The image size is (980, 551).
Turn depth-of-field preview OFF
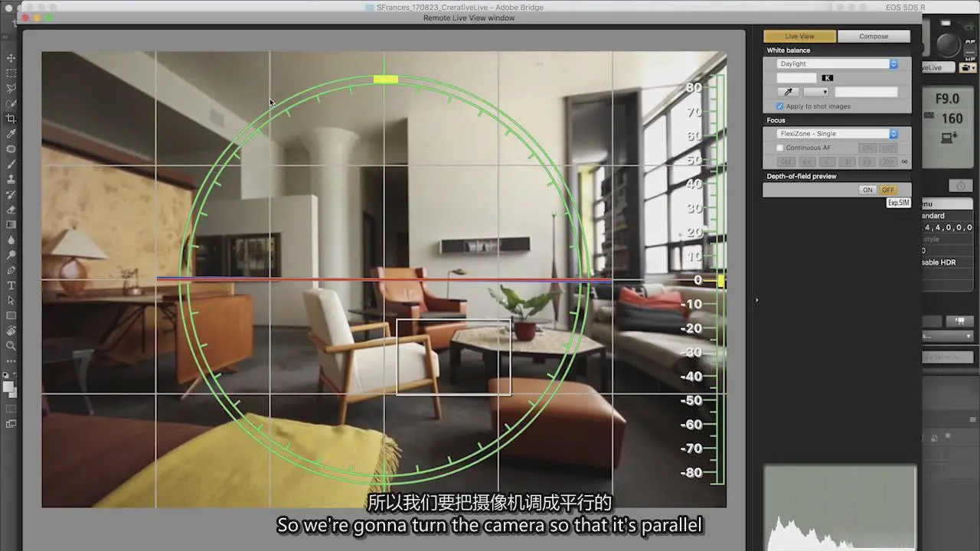point(887,190)
